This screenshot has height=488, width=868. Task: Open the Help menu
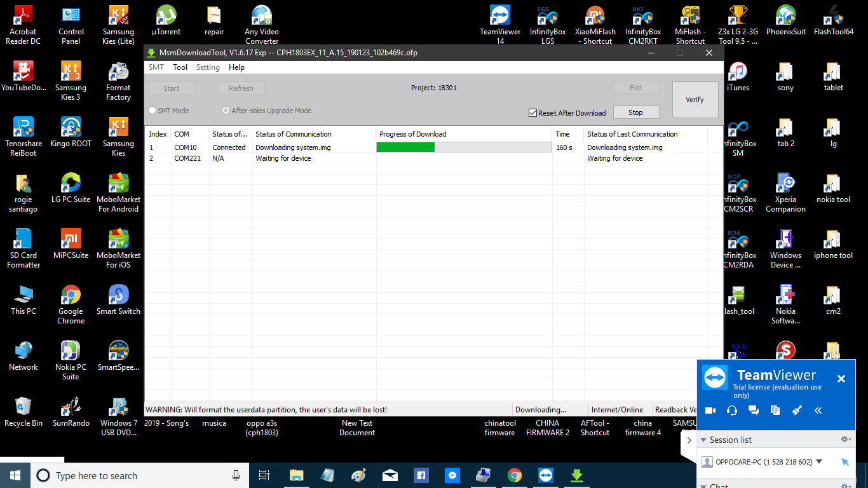pos(236,67)
